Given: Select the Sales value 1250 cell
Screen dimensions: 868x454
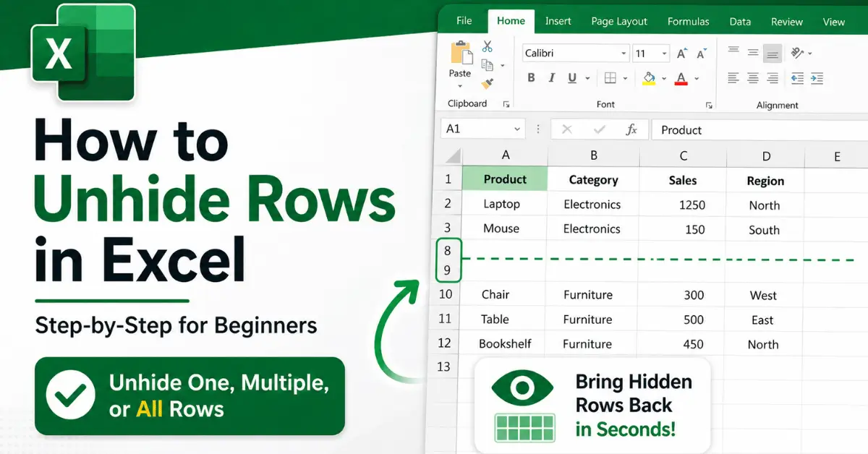Looking at the screenshot, I should (x=683, y=205).
